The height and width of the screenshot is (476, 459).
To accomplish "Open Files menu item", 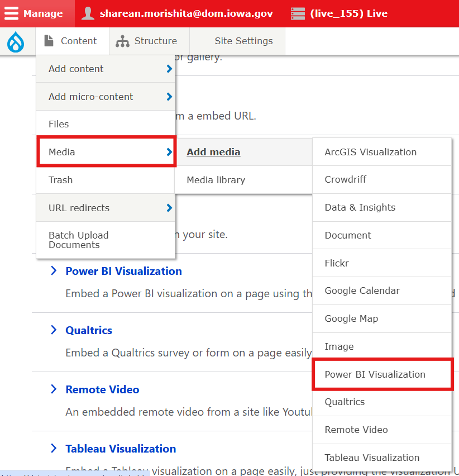I will [x=106, y=124].
